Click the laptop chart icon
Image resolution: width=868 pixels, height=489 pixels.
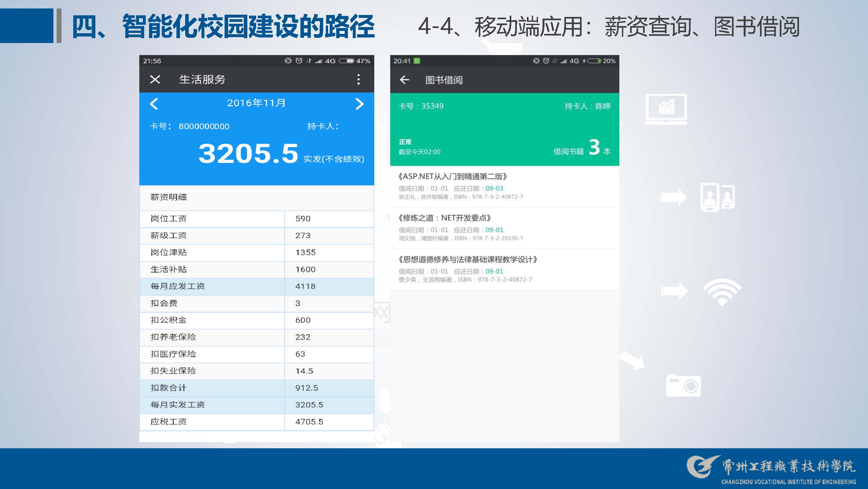pos(666,108)
